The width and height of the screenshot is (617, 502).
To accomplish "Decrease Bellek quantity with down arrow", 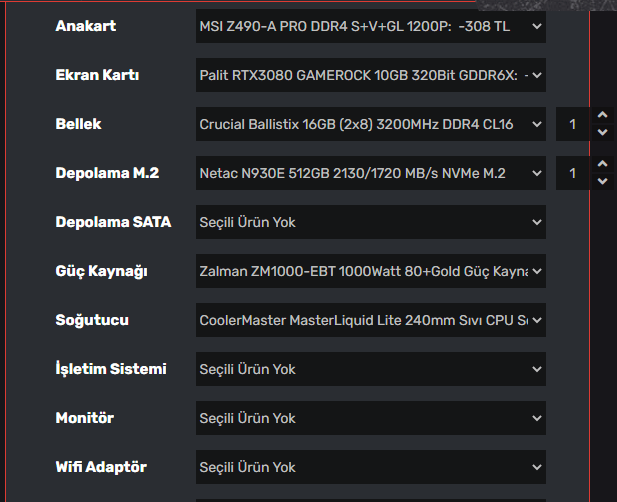I will pyautogui.click(x=602, y=132).
